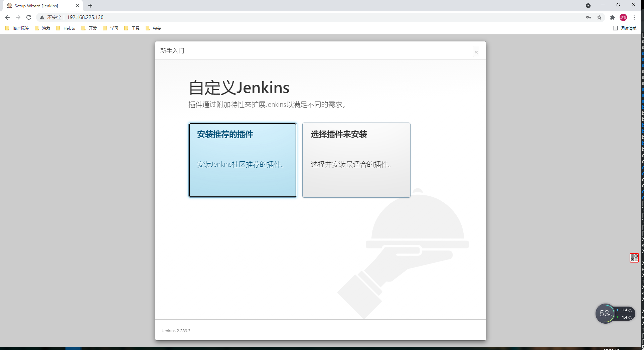Click the 不安全 site security warning

51,17
